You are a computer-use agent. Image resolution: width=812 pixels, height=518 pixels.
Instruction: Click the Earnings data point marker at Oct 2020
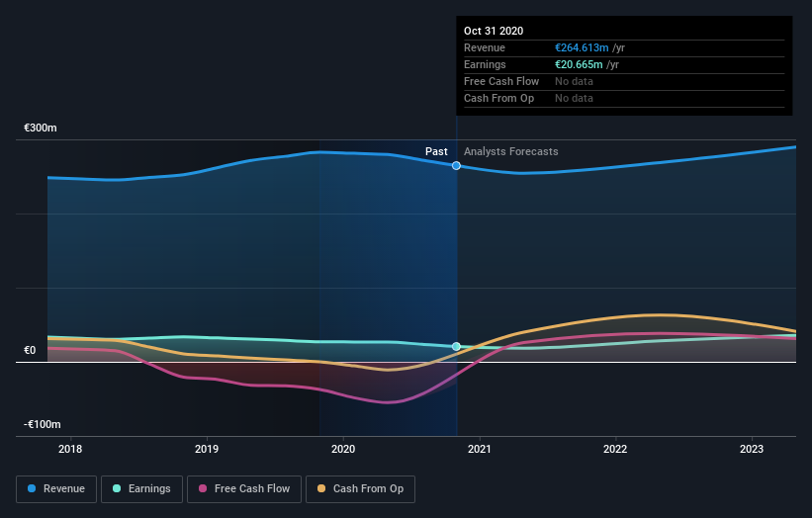pos(456,346)
